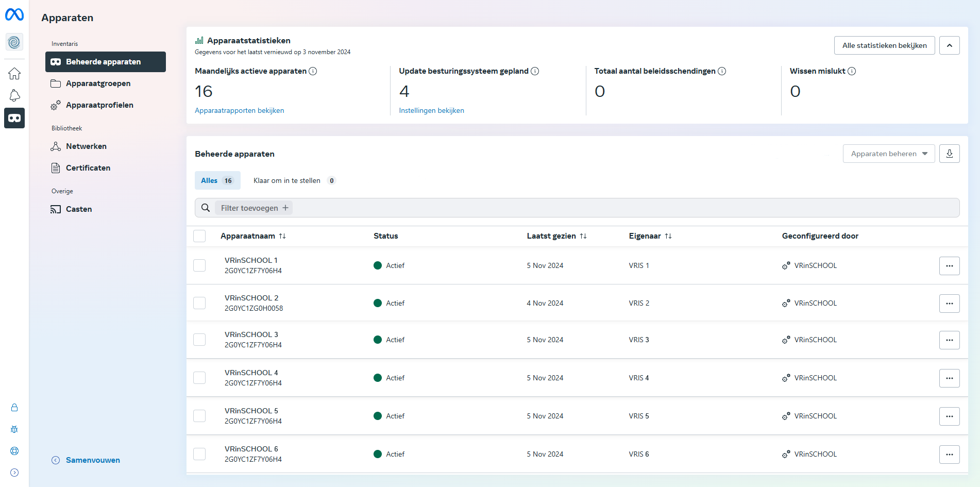
Task: Open the help lifebuoy icon
Action: click(x=14, y=451)
